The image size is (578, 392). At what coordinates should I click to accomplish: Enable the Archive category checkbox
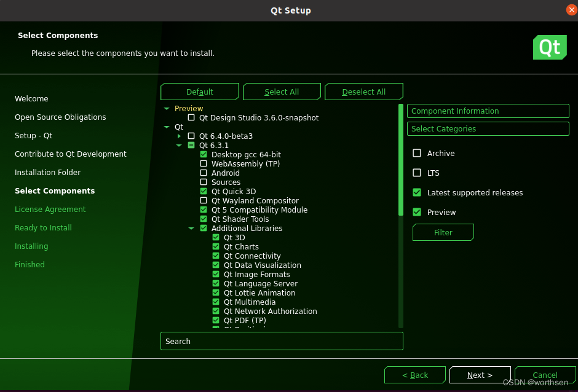(x=417, y=153)
